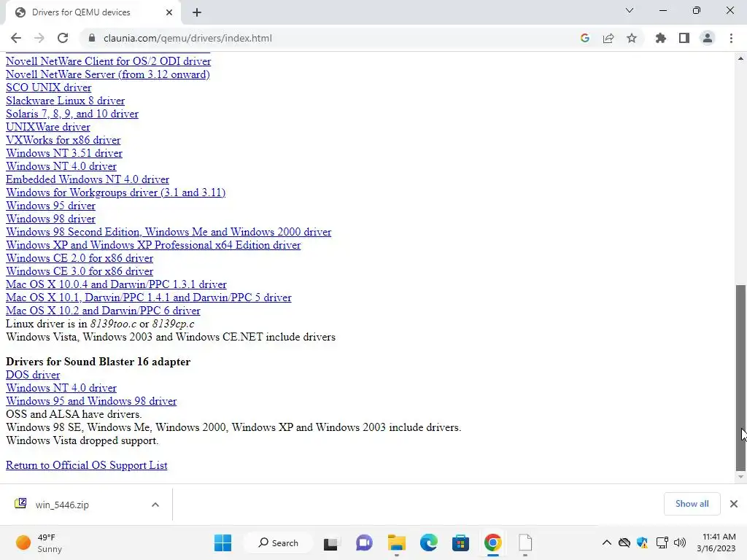Screen dimensions: 747x560
Task: Open Mac OS X 10.1 Darwin/PPC 5 driver
Action: pos(148,297)
